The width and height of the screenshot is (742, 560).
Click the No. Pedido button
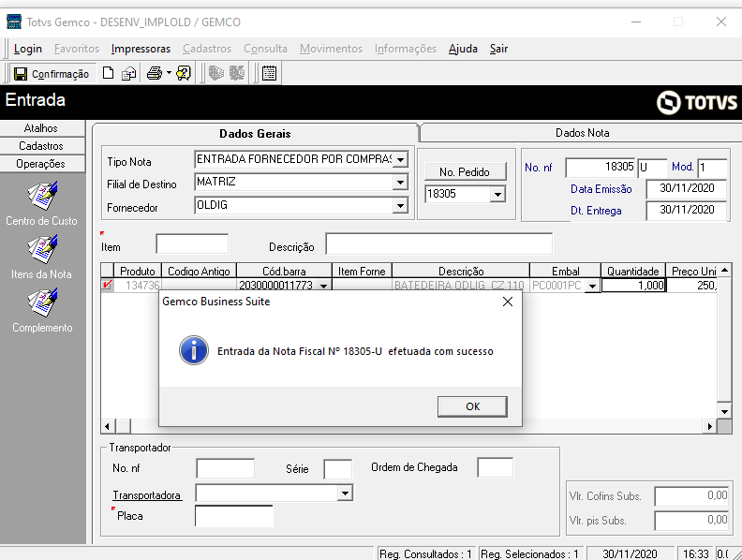click(465, 171)
